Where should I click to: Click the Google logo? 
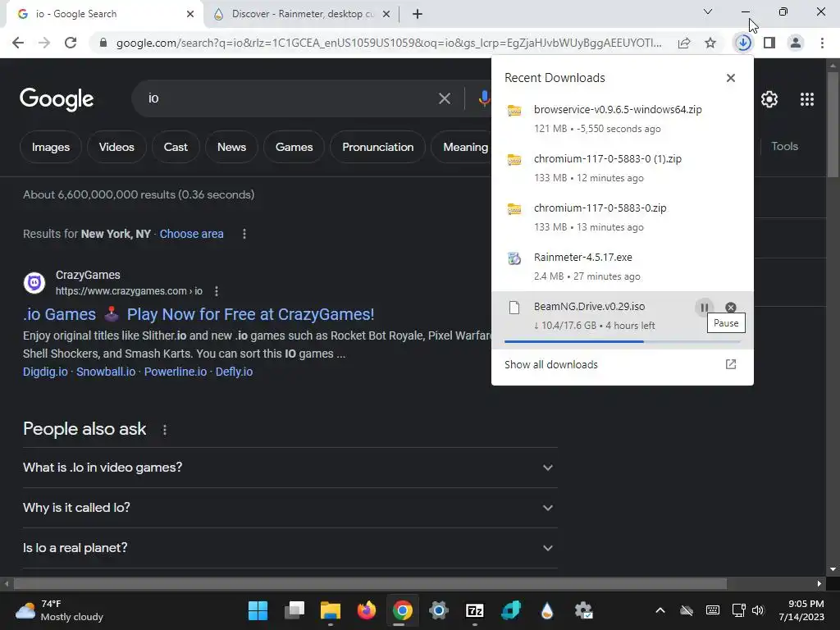57,99
